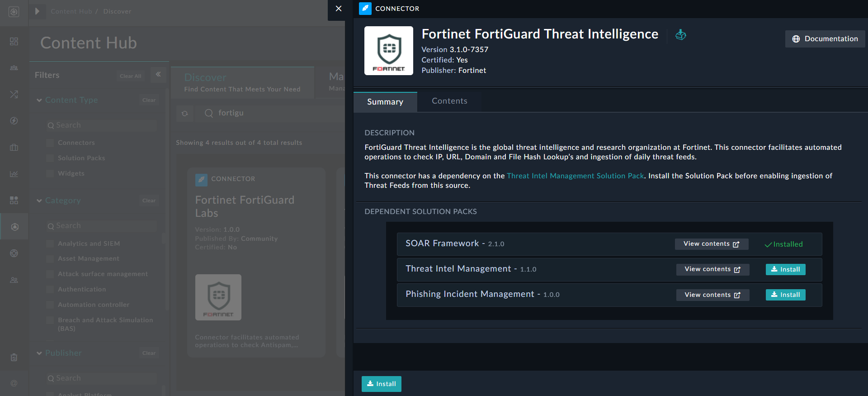Select the Summary tab
Screen dimensions: 868x396
385,102
